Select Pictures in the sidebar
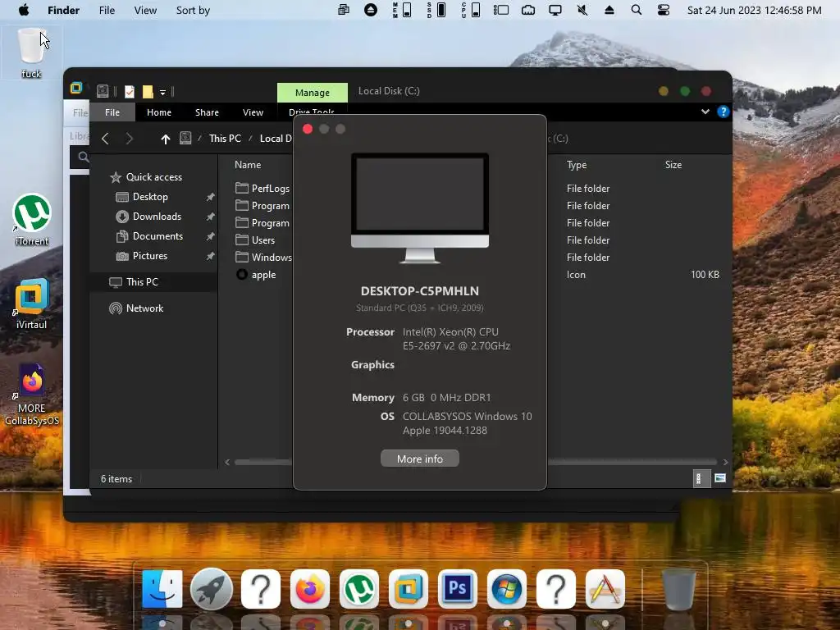Screen dimensions: 840x630 [150, 256]
